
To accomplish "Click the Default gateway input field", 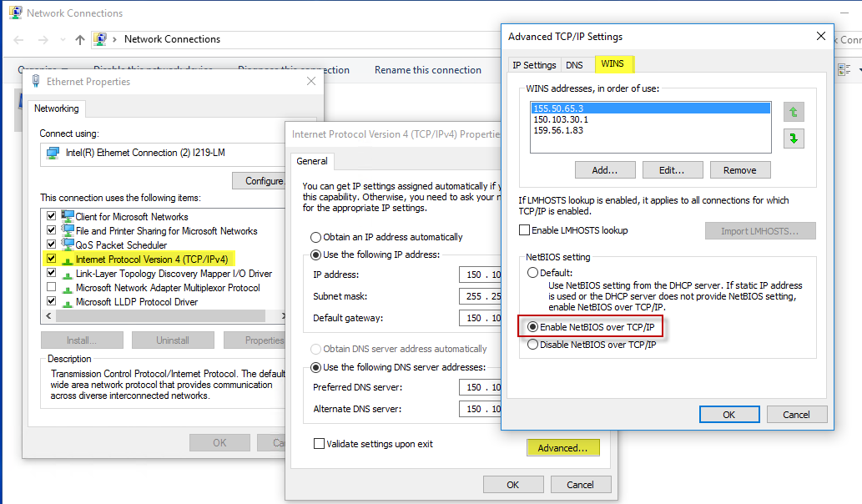I will 480,318.
